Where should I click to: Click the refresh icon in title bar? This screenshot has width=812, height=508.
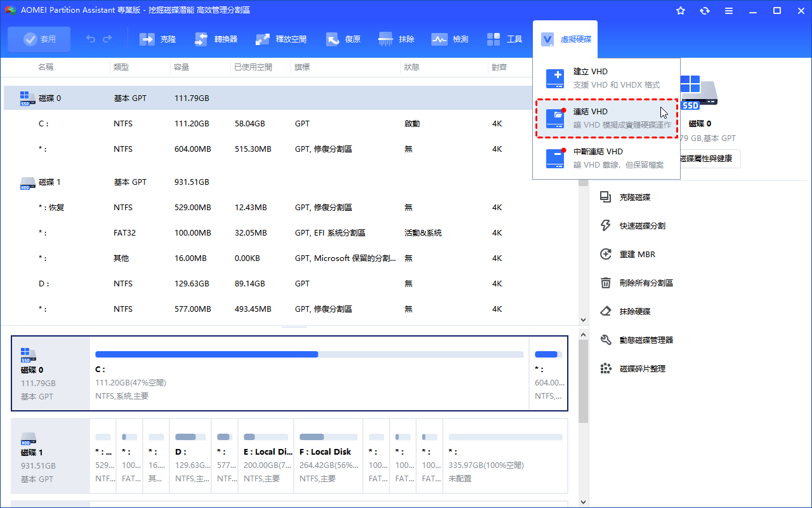pyautogui.click(x=705, y=11)
